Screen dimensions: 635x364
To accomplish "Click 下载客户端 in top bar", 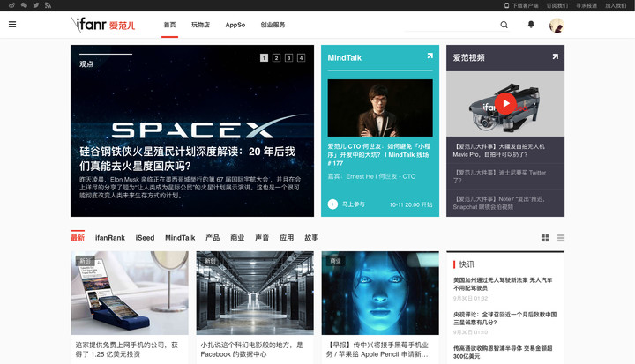I will tap(521, 5).
